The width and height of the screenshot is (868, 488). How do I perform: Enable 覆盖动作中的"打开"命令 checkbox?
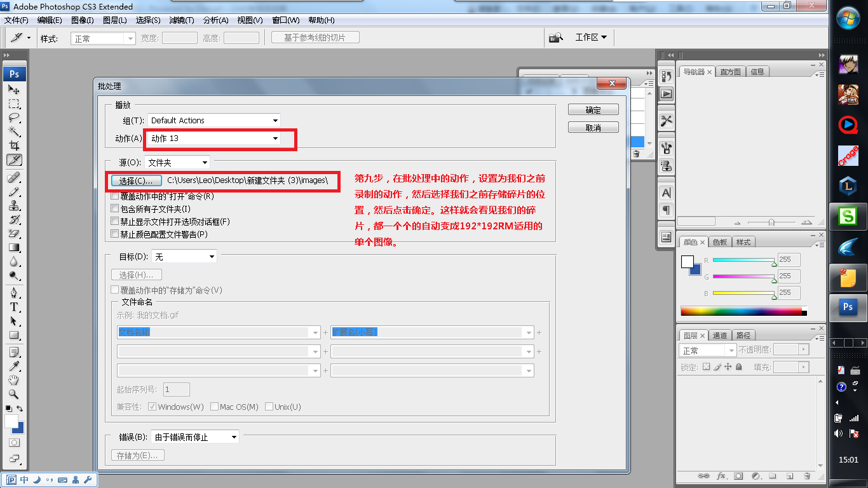point(115,196)
